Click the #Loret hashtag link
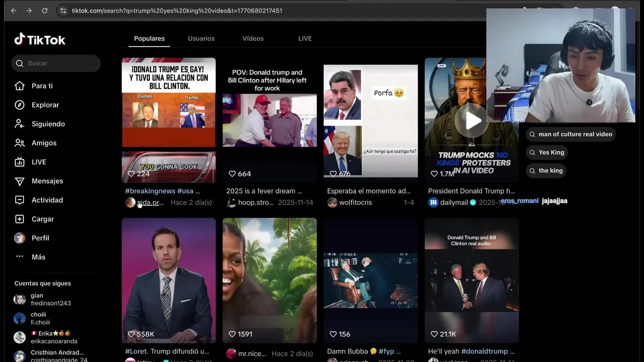Screen dimensions: 644x362 tap(136, 351)
